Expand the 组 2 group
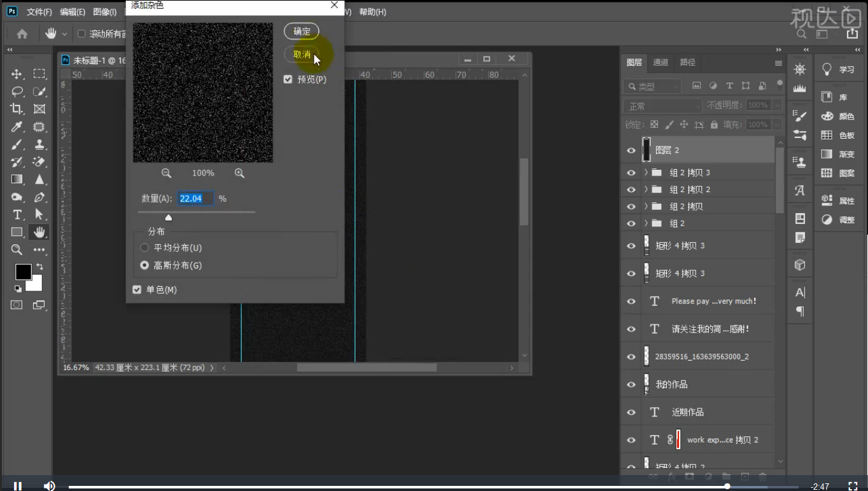This screenshot has width=868, height=491. [646, 223]
